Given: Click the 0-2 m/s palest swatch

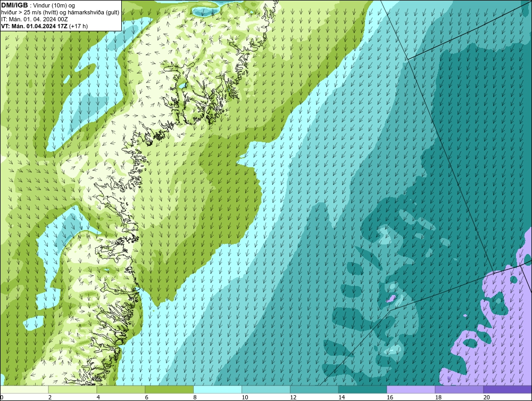Looking at the screenshot, I should [24, 389].
